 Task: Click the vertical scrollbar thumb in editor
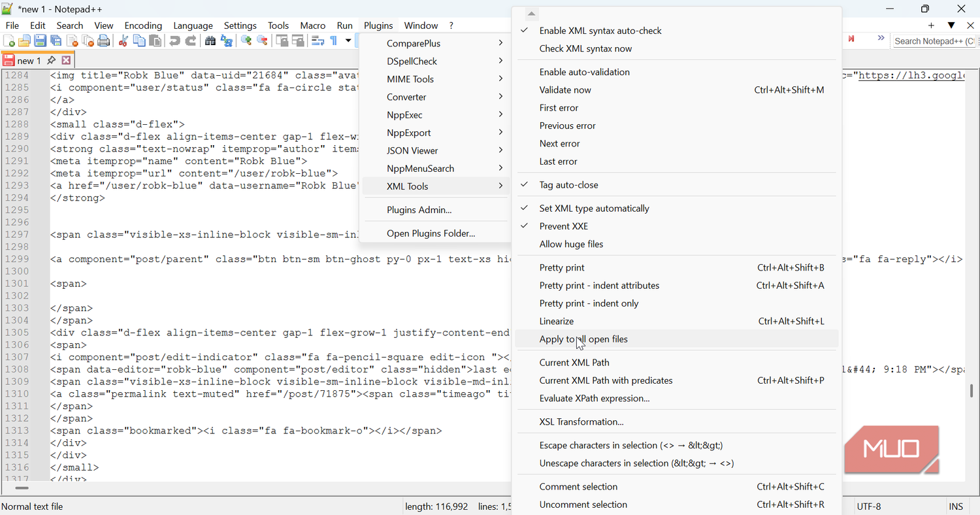coord(972,390)
